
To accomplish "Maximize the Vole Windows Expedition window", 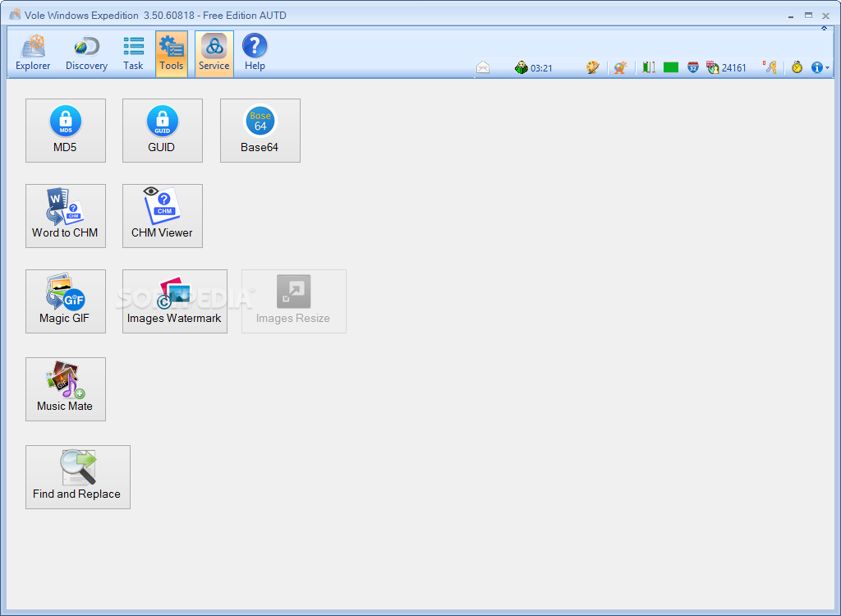I will tap(808, 16).
